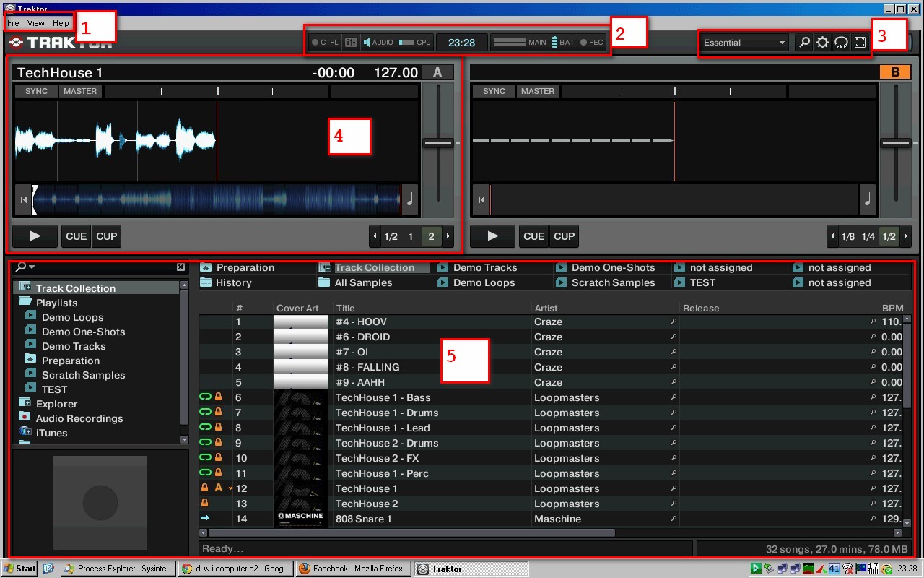Sort track list by BPM column

[x=892, y=308]
